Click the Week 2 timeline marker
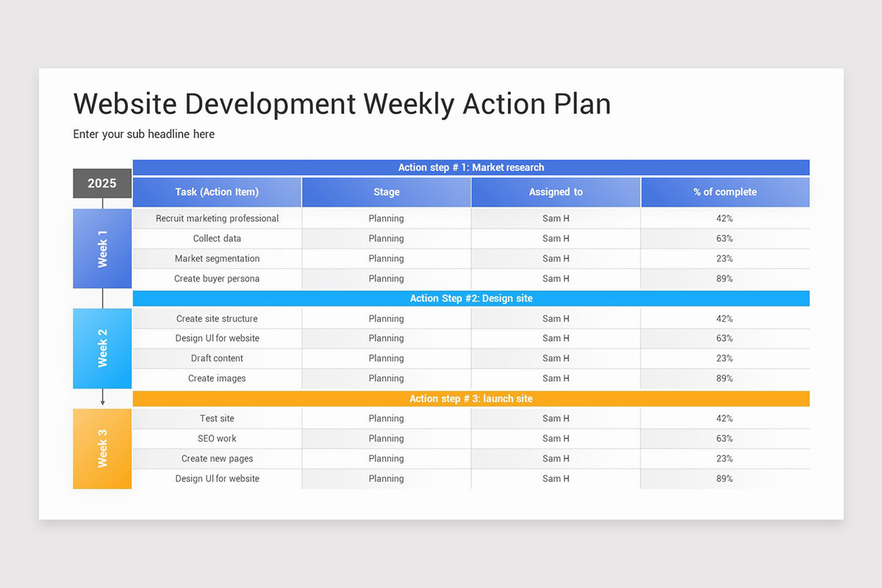Image resolution: width=882 pixels, height=588 pixels. [x=102, y=348]
